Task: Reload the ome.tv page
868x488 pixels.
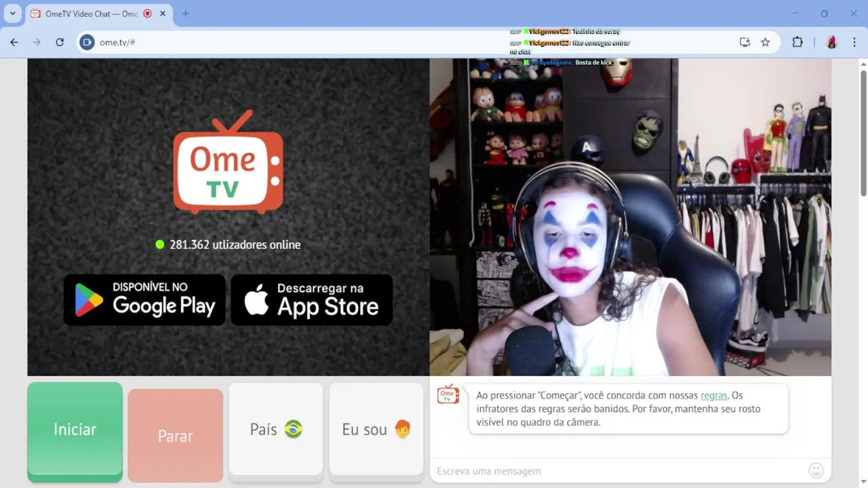Action: point(60,42)
